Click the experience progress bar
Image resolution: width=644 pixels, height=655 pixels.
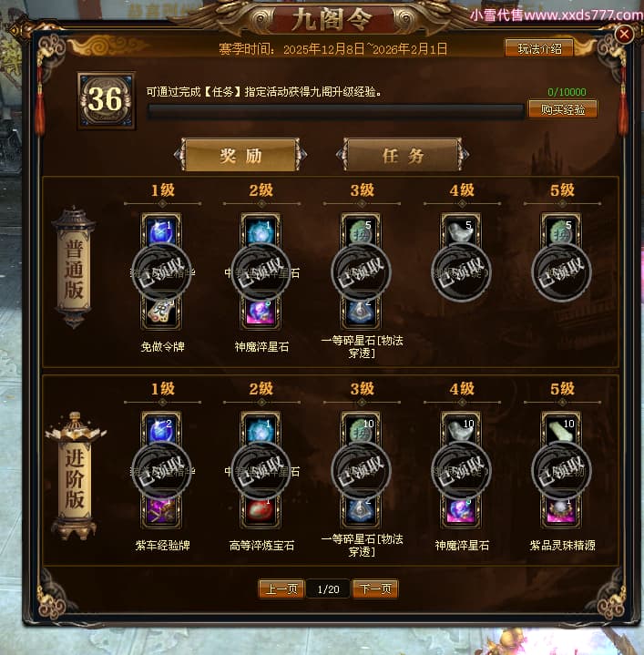click(x=336, y=111)
